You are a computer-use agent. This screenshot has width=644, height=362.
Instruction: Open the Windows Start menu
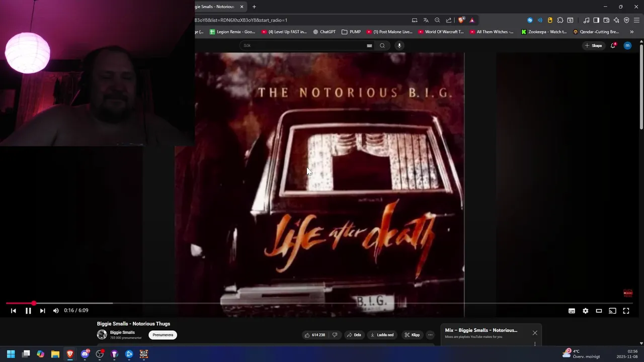click(x=11, y=354)
